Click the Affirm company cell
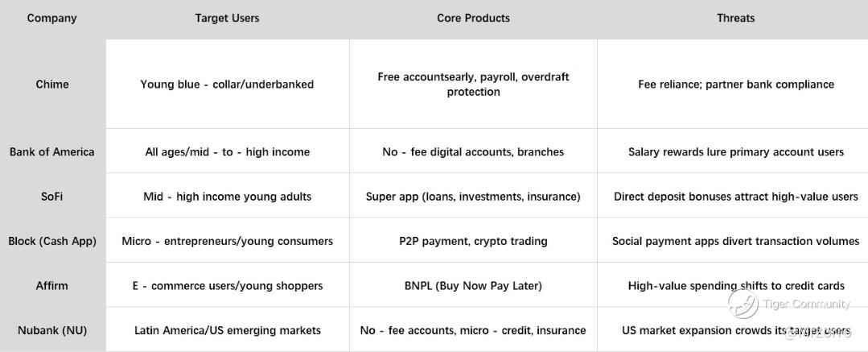868x352 pixels. tap(52, 286)
